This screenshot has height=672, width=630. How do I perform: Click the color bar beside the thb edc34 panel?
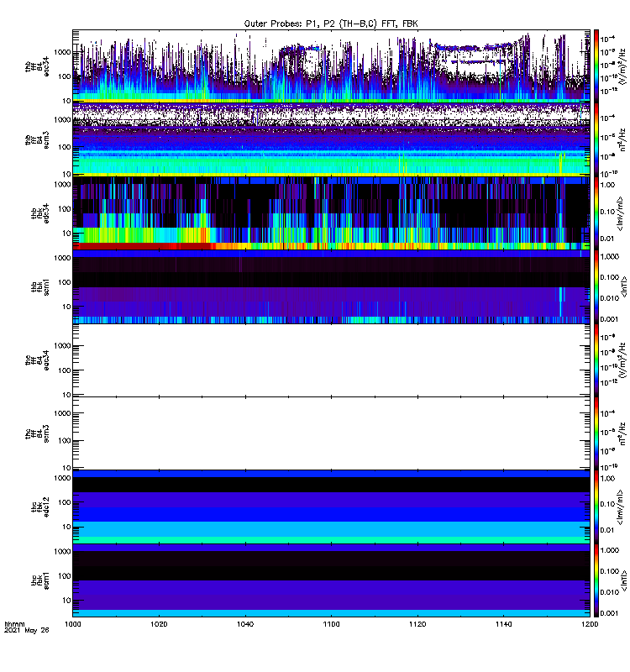[x=596, y=213]
